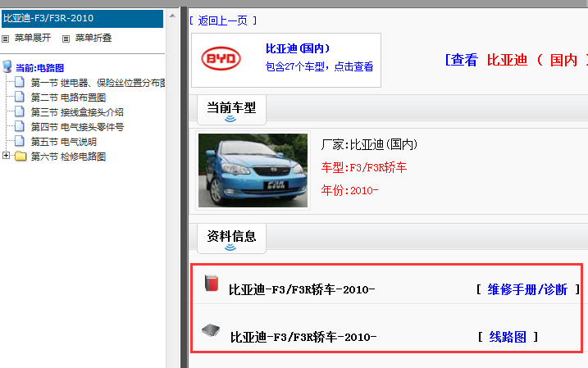The width and height of the screenshot is (588, 368).
Task: Click the 查看 比亚迪（国内 link
Action: [x=516, y=60]
